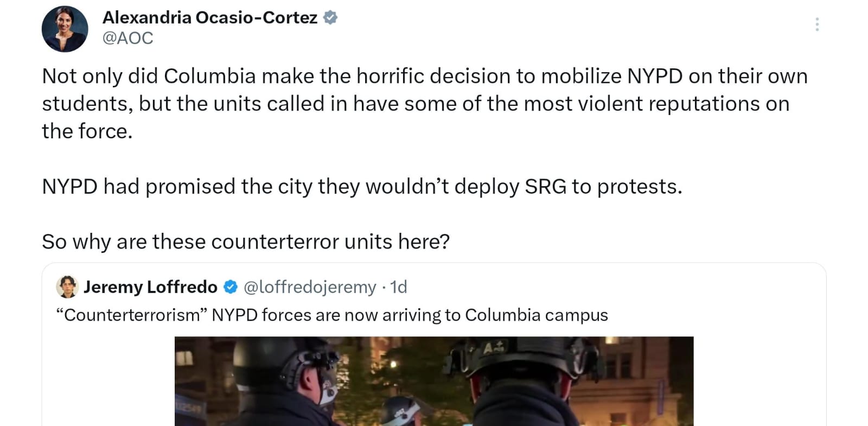Click the verified badge beside Alexandria Ocasio-Cortez
Screen dimensions: 868x426
pos(330,18)
